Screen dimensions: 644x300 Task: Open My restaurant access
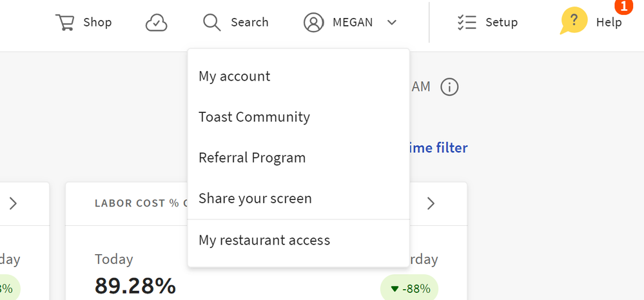coord(264,240)
